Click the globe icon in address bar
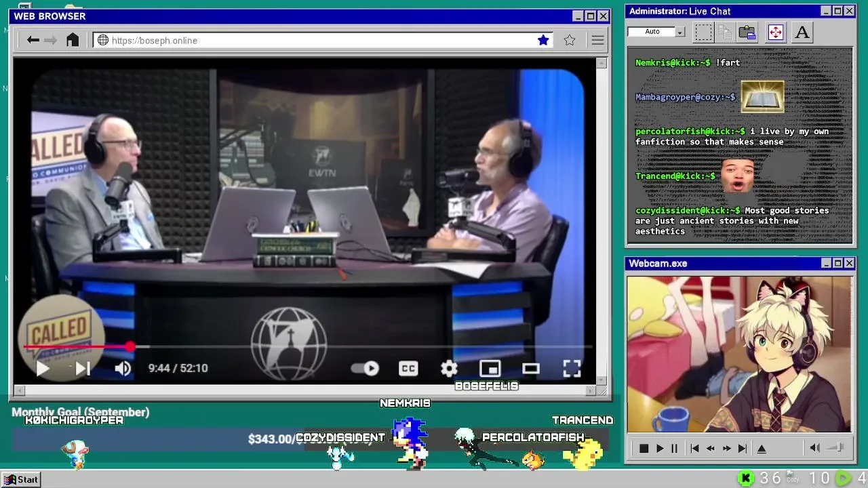 [103, 40]
